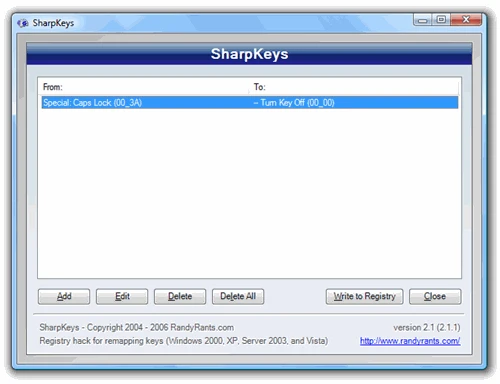
Task: Select the Special: Caps Lock (00_3A) row
Action: point(250,102)
